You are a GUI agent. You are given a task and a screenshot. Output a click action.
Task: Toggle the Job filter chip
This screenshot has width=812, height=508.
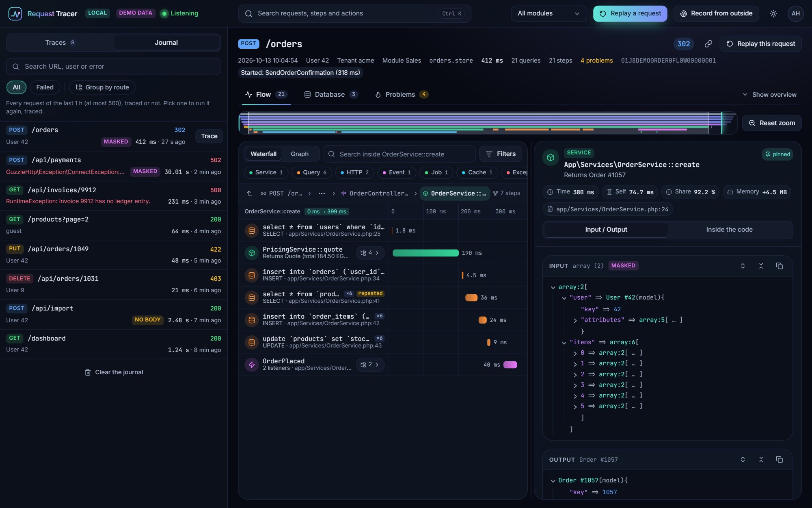coord(436,172)
